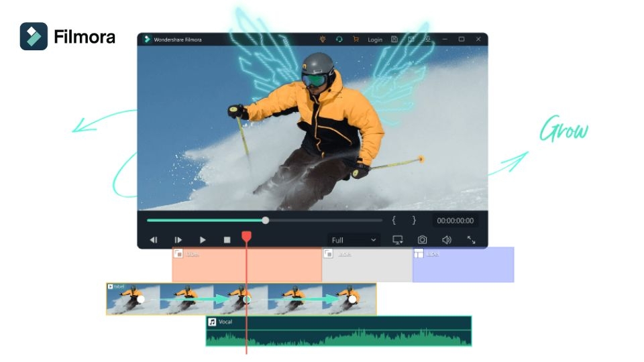Set mark-in point with the left brace
The image size is (644, 362).
[x=394, y=221]
